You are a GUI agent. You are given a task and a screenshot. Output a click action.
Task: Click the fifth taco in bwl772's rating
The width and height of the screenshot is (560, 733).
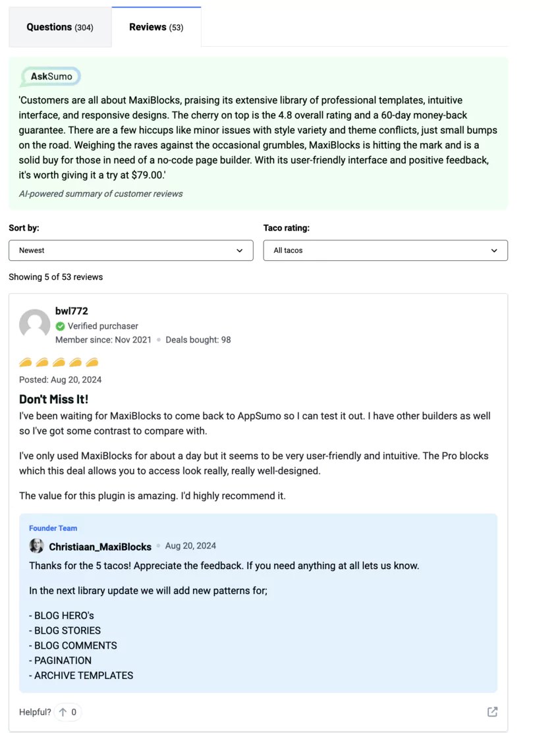tap(93, 362)
